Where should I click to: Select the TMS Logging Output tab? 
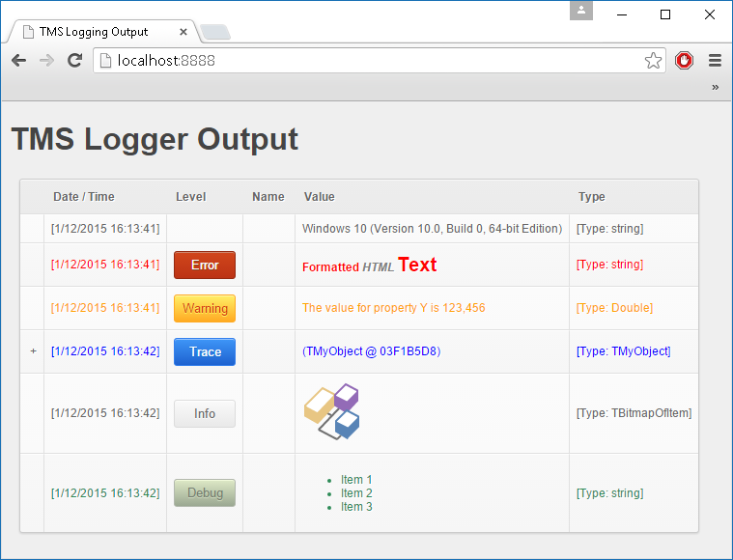point(94,31)
